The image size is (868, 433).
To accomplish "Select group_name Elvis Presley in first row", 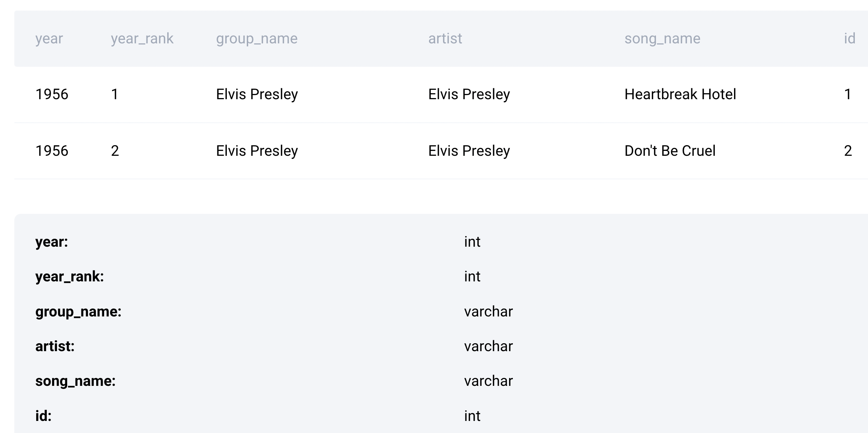I will point(257,94).
